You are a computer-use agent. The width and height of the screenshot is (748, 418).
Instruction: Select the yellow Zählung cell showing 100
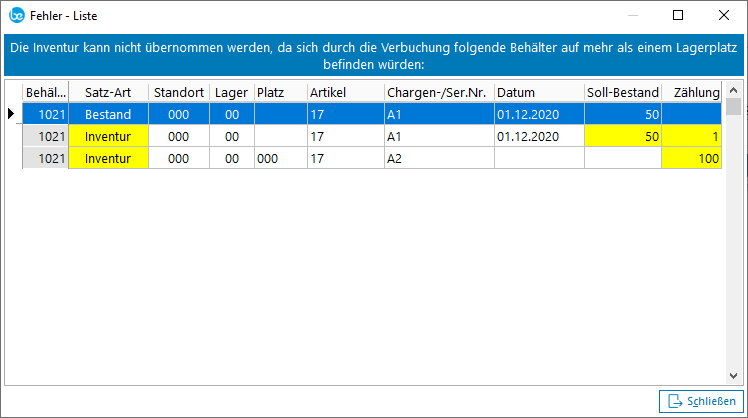(692, 158)
